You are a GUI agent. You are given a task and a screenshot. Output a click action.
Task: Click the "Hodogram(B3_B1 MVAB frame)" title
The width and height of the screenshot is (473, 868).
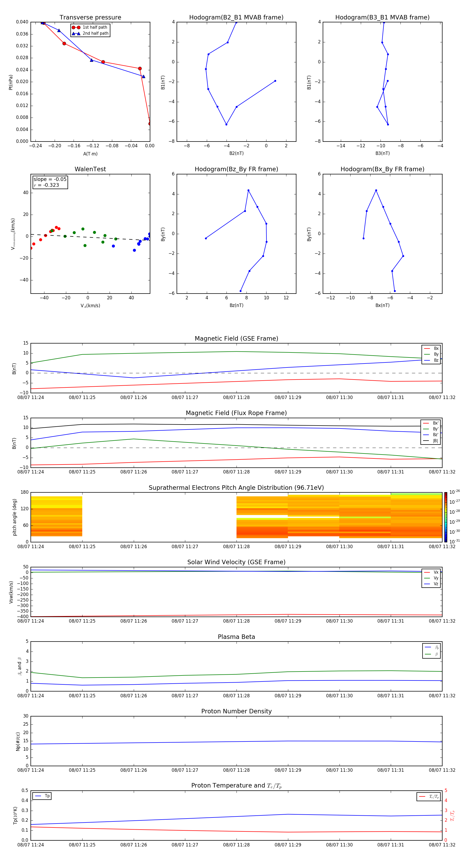(x=382, y=17)
